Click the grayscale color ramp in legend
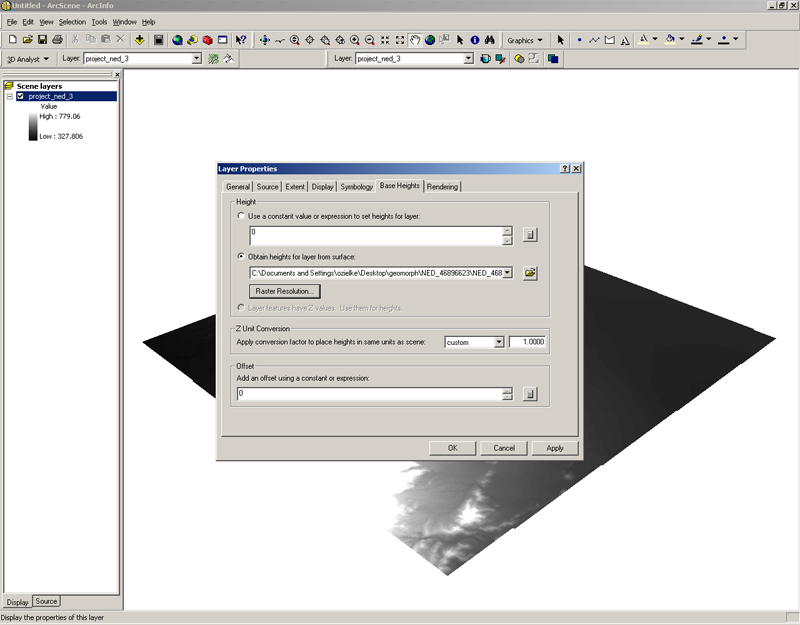This screenshot has height=625, width=800. click(33, 126)
